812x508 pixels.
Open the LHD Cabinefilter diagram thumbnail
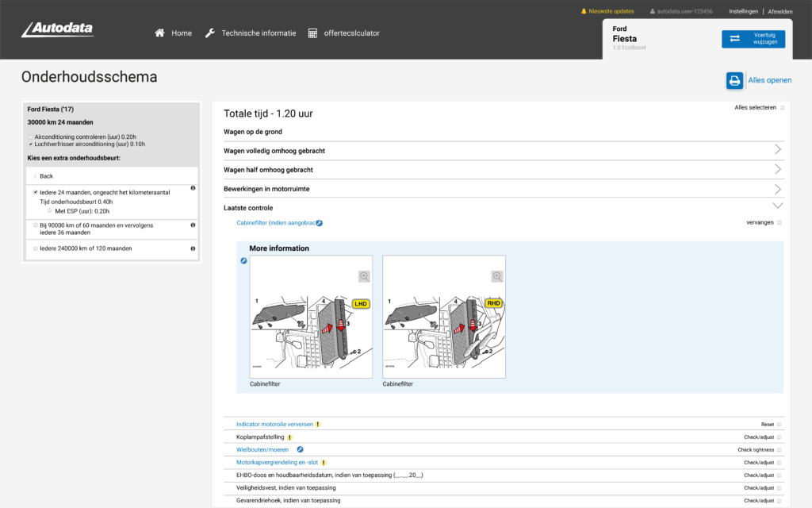(311, 323)
